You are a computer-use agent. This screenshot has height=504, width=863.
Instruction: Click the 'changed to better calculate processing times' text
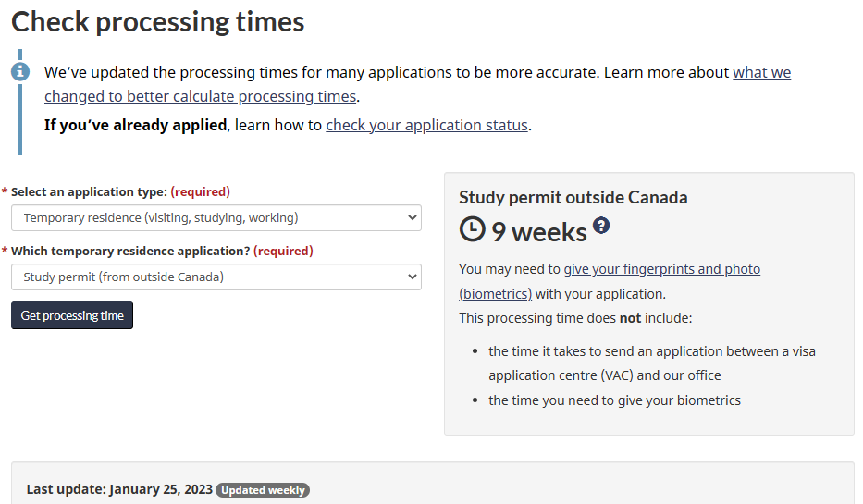(201, 96)
